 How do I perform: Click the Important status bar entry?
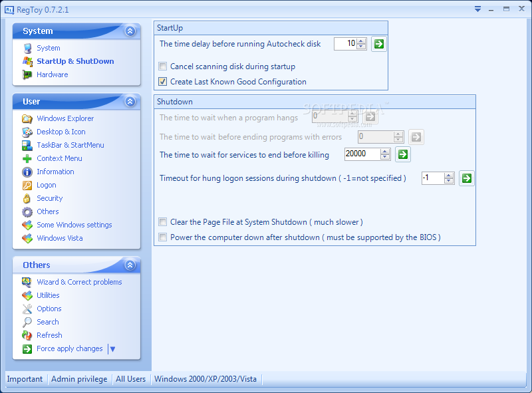pos(25,379)
